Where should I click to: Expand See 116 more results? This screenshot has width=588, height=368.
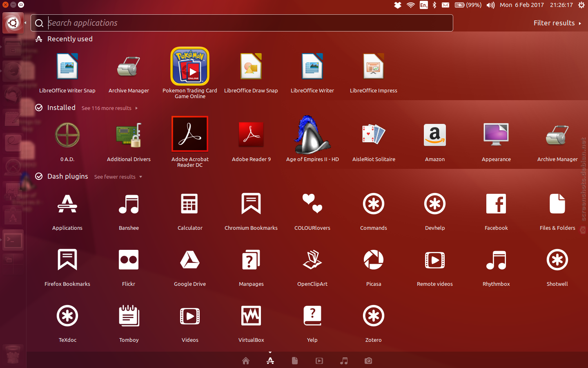click(109, 108)
